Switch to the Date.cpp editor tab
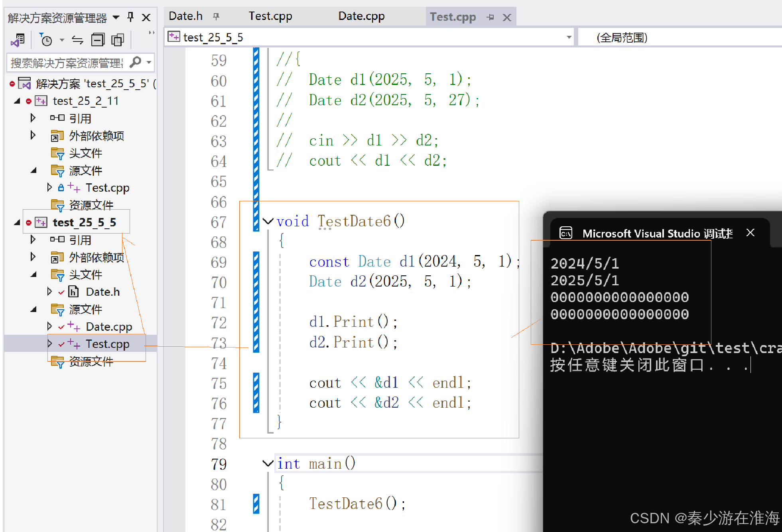Image resolution: width=782 pixels, height=532 pixels. coord(361,16)
